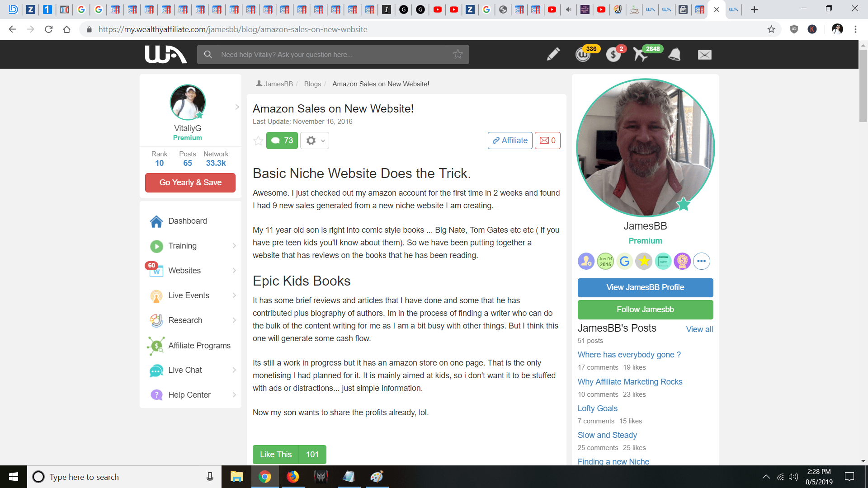Open the dollar credits icon with 2

pos(613,55)
